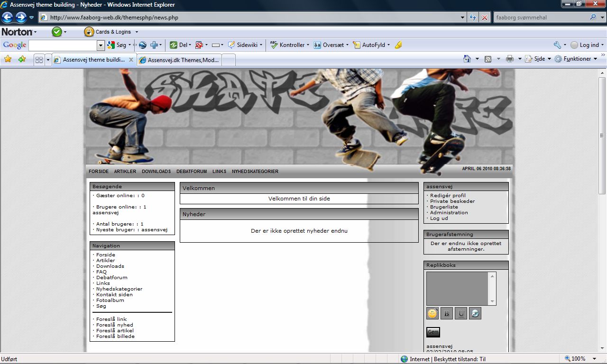
Task: Open Google toolbar wrench settings
Action: pos(557,45)
